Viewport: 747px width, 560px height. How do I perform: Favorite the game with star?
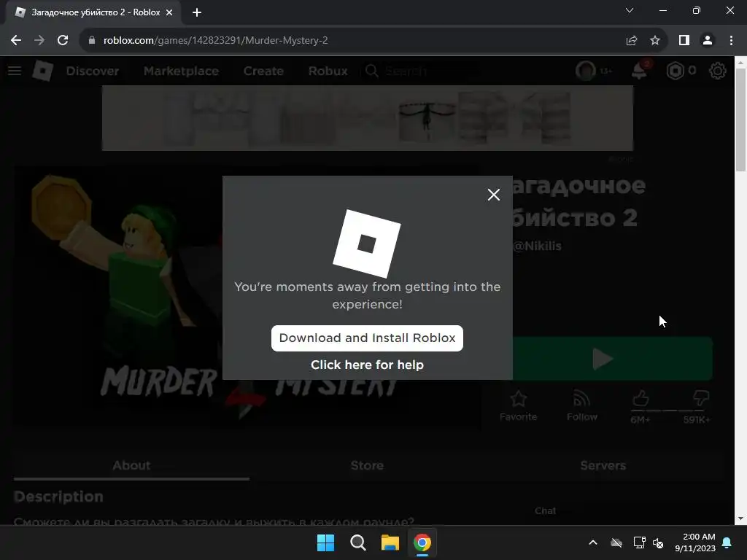click(519, 405)
